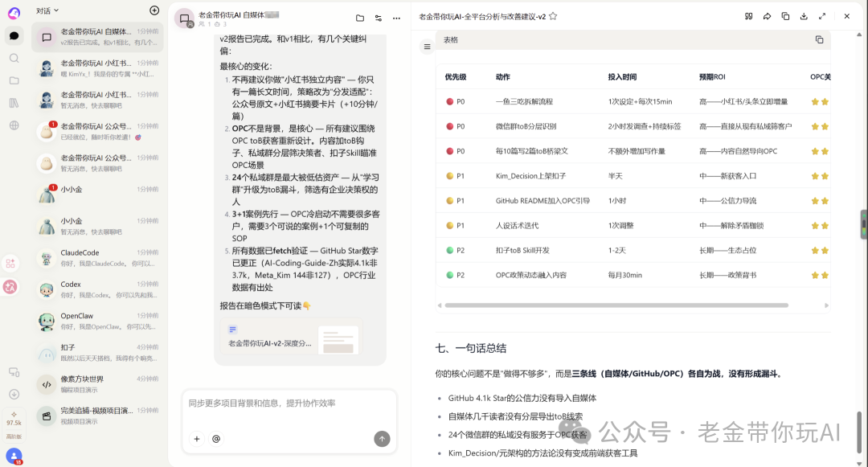Open the Codex conversation
Screen dimensions: 868x467
click(97, 289)
